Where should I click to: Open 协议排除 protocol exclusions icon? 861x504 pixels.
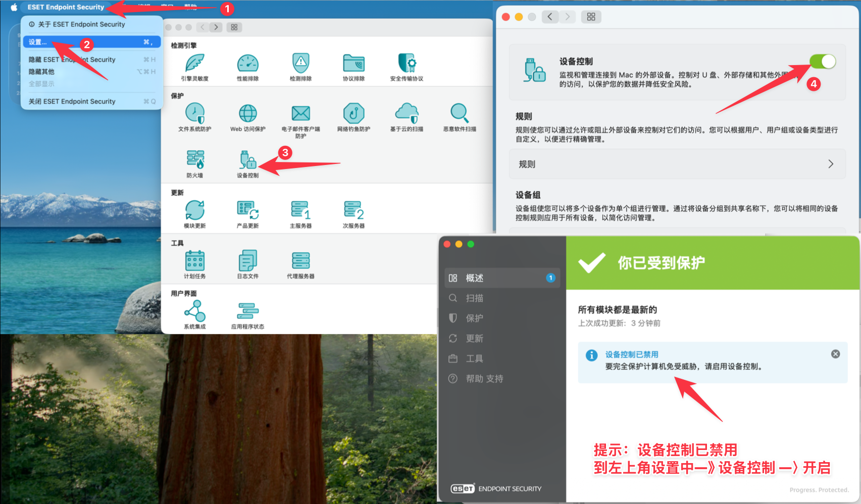coord(354,63)
